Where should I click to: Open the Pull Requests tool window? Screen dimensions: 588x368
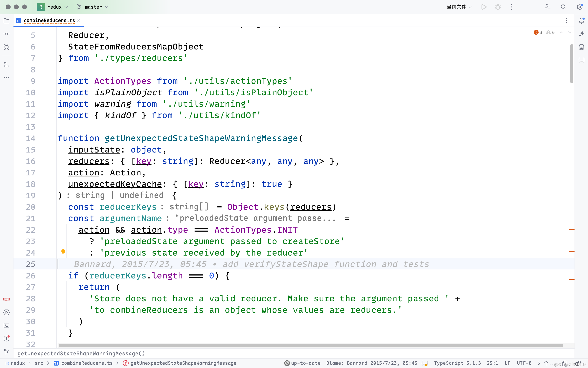point(7,47)
